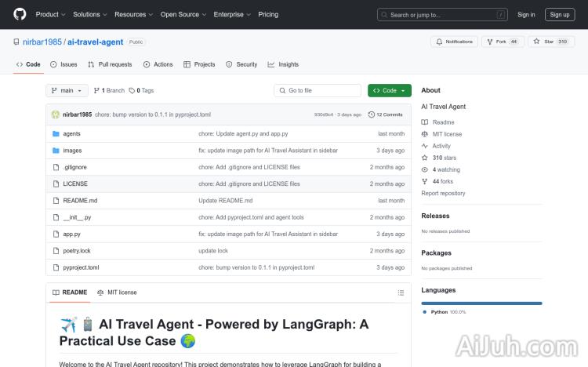
Task: Open the Resources dropdown
Action: (x=133, y=14)
